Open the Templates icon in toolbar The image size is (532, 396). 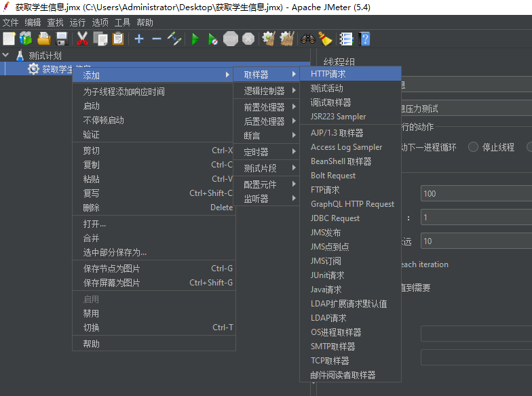26,39
